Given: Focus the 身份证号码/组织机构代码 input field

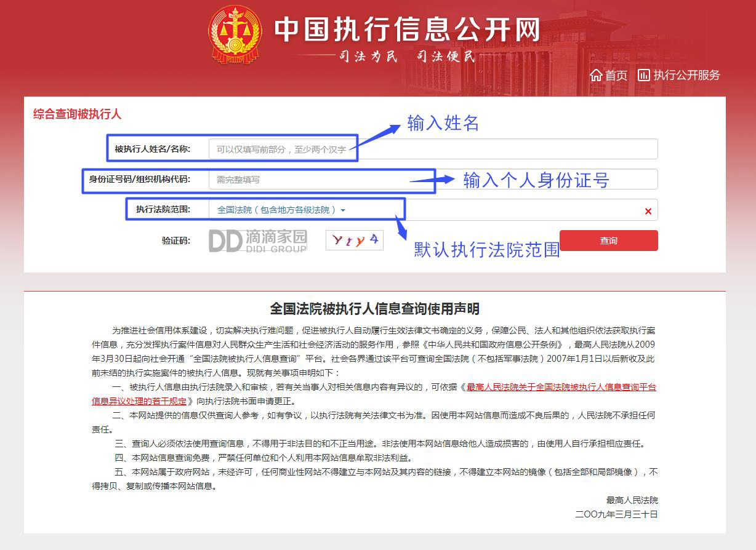Looking at the screenshot, I should [433, 179].
